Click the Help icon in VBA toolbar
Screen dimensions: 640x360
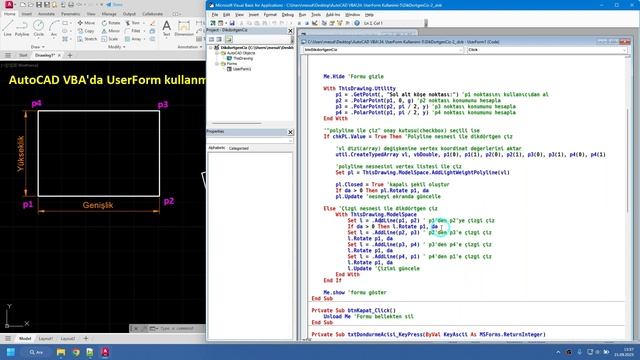(357, 23)
